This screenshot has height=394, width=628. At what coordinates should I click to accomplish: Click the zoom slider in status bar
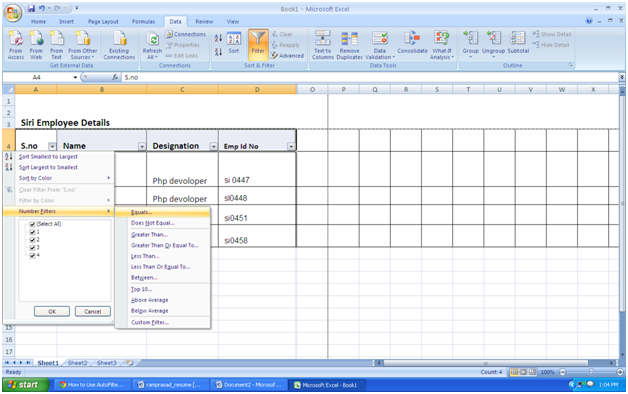(591, 372)
